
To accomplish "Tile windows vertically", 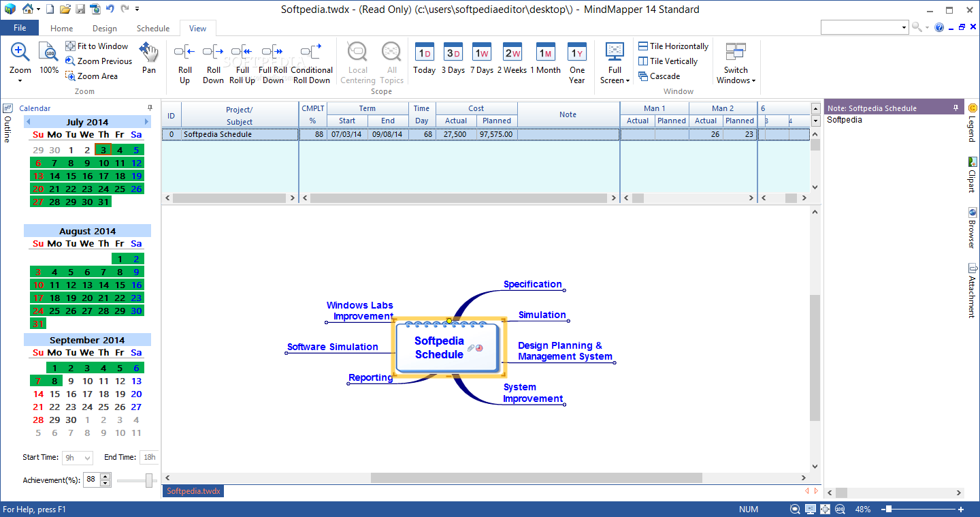I will coord(668,61).
